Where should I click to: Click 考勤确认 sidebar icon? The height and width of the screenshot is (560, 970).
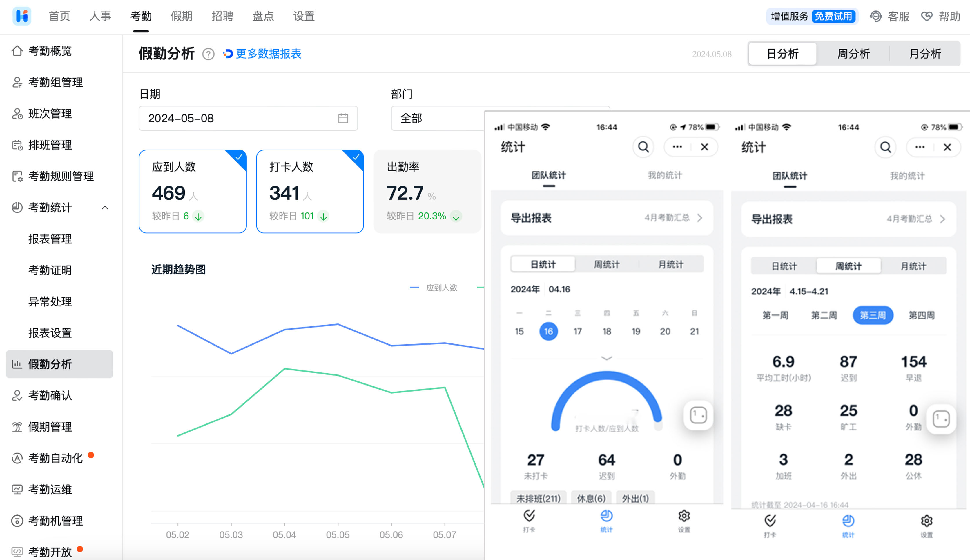click(17, 395)
